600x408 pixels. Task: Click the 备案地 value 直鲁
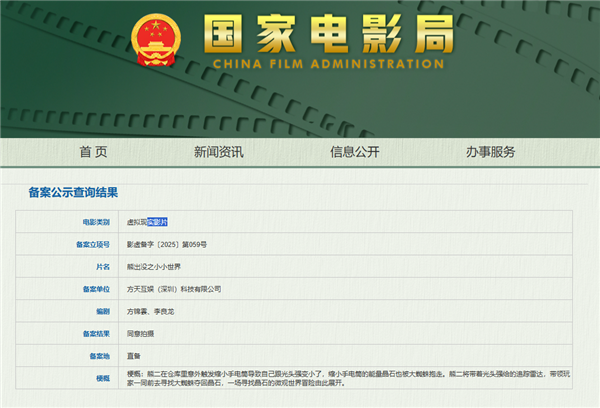tap(134, 355)
